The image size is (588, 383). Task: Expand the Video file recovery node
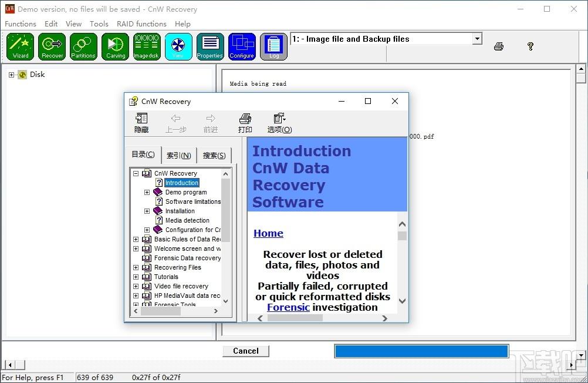(136, 286)
